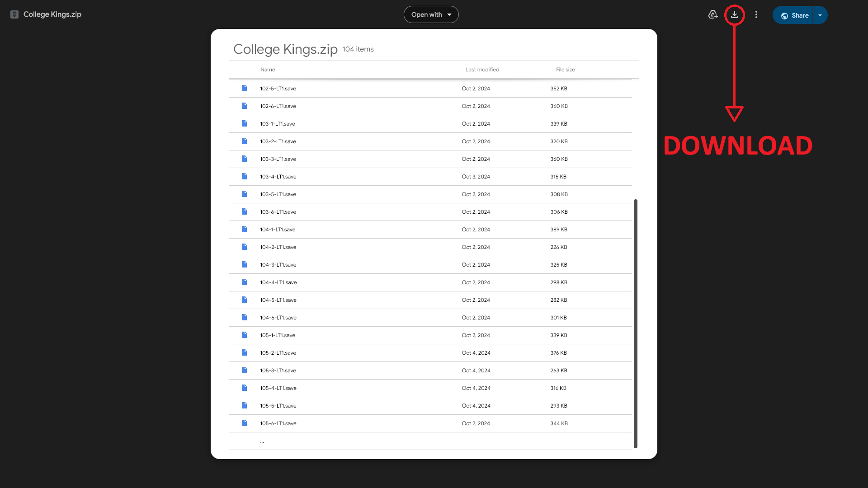The width and height of the screenshot is (868, 488).
Task: Add shortcut to Drive icon
Action: [713, 14]
